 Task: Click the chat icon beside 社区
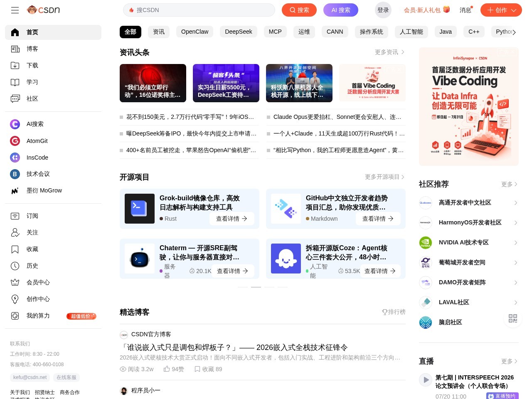click(15, 99)
